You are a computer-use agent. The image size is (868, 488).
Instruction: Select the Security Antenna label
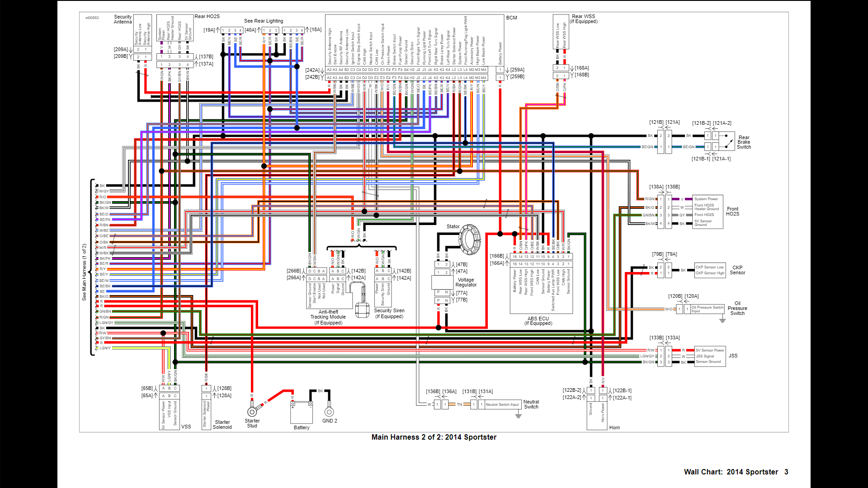123,19
